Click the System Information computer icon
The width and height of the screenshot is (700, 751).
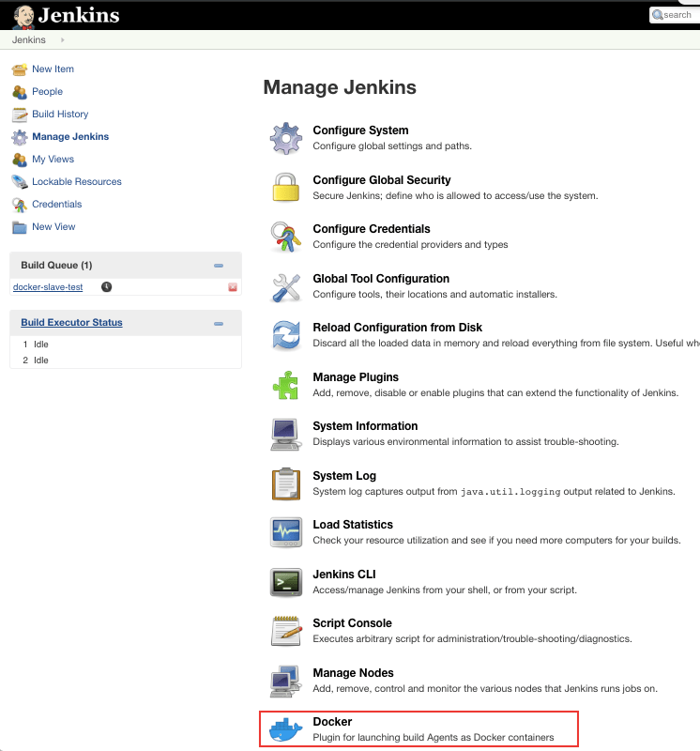coord(286,435)
